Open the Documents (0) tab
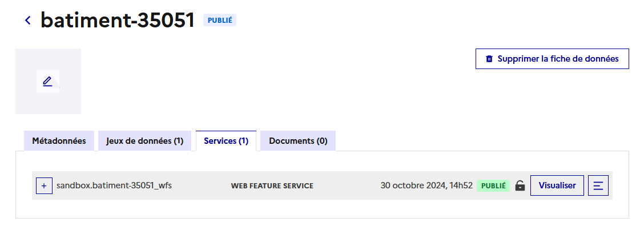Screen dimensions: 644x226 pos(298,141)
